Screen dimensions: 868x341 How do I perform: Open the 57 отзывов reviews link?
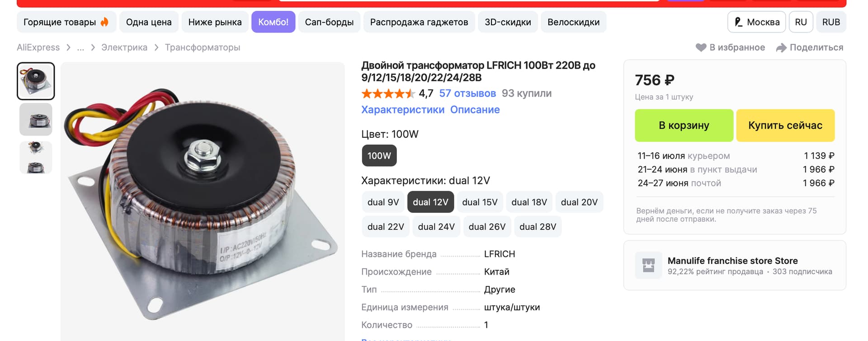tap(467, 93)
